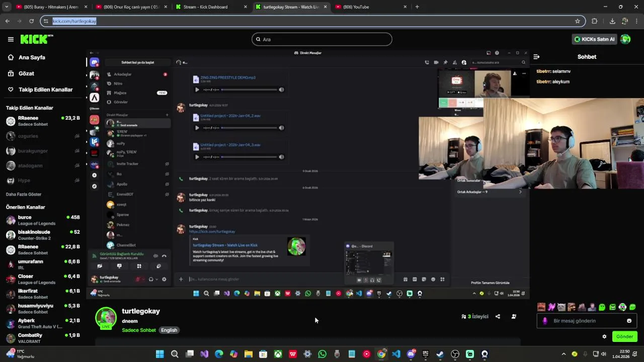This screenshot has width=644, height=362.
Task: Open RRaenee channel showing 22,8 B viewers
Action: coord(43,249)
